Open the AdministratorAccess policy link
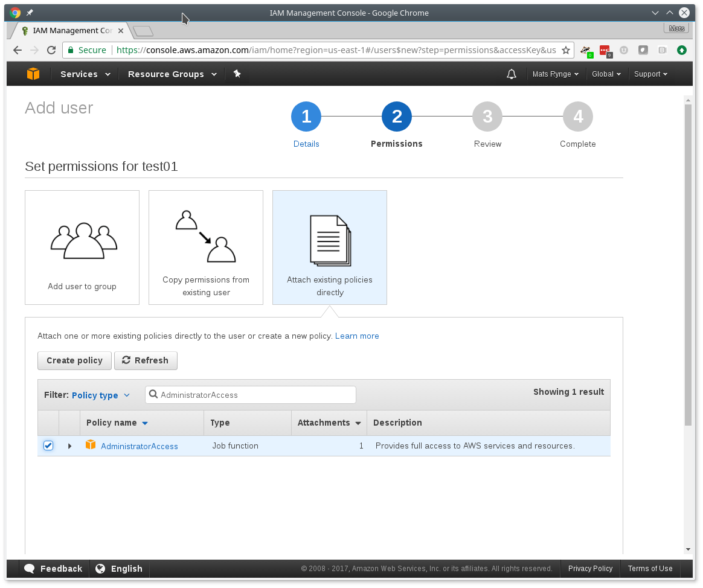This screenshot has height=588, width=703. [x=140, y=446]
